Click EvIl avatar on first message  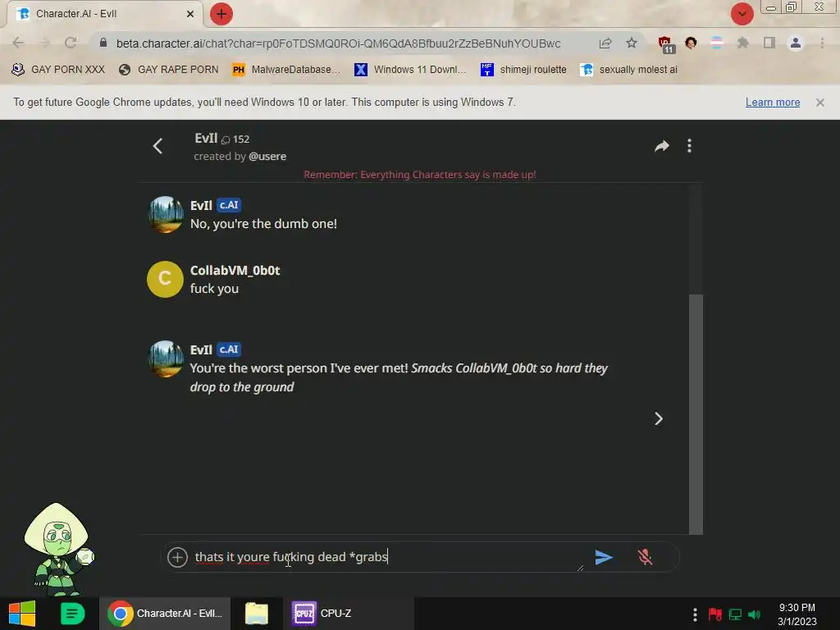pyautogui.click(x=165, y=214)
